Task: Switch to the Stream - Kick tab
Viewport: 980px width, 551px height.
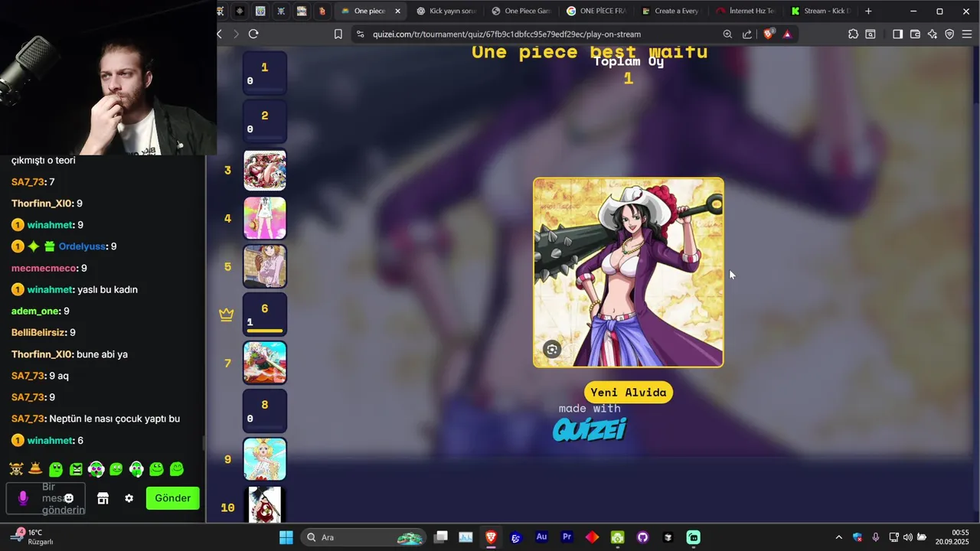Action: pyautogui.click(x=821, y=11)
